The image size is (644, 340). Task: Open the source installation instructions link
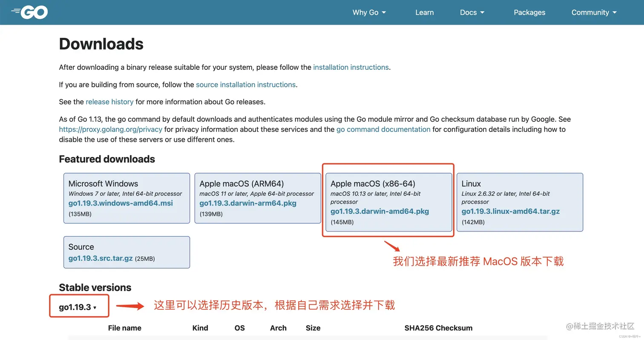click(246, 85)
